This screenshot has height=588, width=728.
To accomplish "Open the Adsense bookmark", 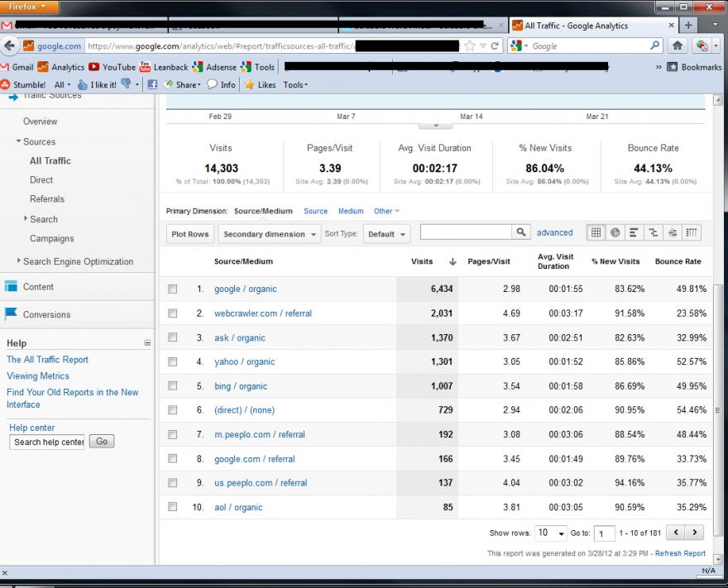I will (214, 67).
